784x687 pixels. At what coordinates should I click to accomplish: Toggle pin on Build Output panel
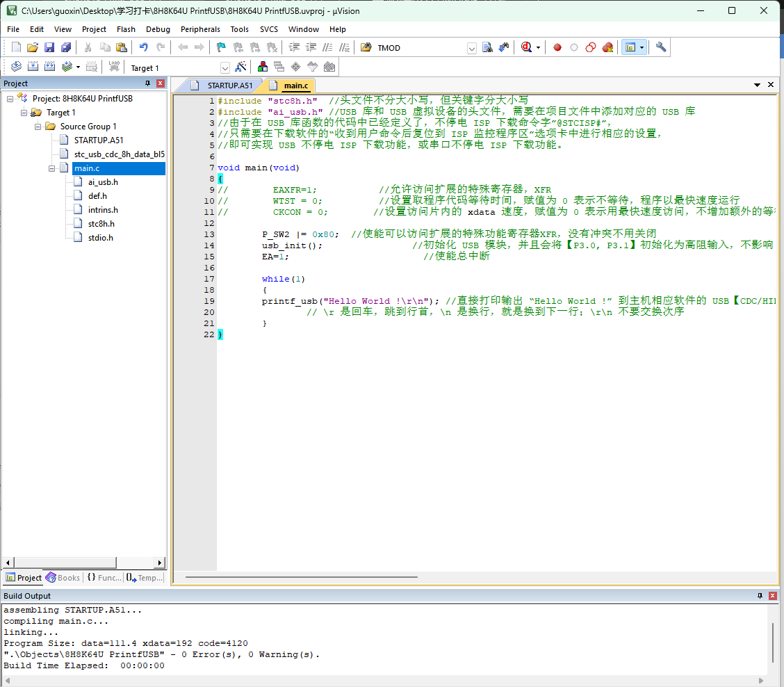click(760, 596)
